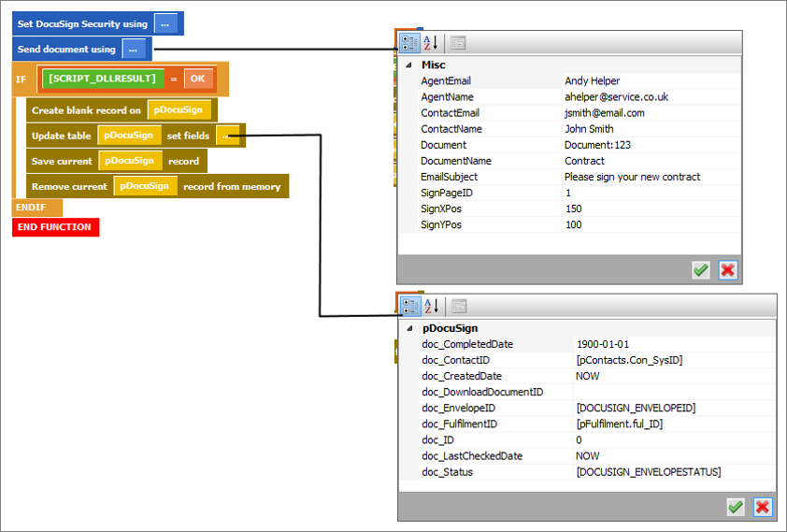Image resolution: width=787 pixels, height=532 pixels.
Task: Click Set DocuSign Security using block text
Action: click(82, 24)
